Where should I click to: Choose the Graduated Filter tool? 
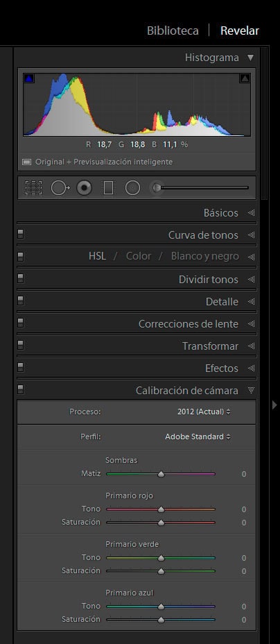pyautogui.click(x=108, y=188)
